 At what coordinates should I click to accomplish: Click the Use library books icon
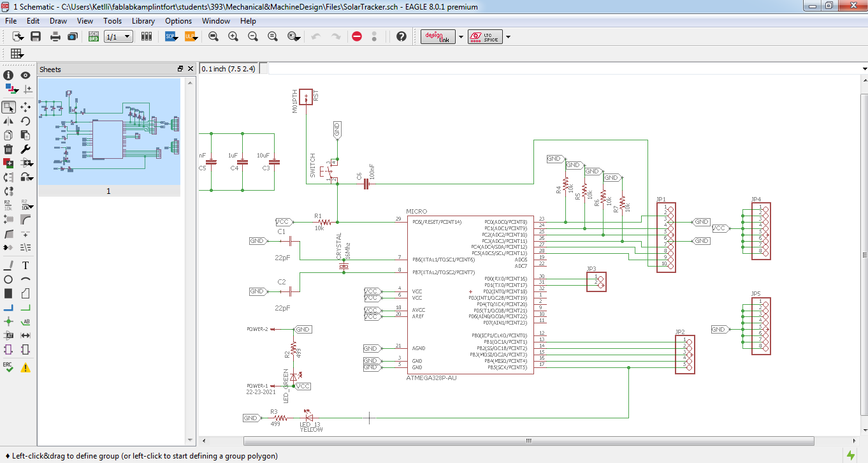point(147,36)
